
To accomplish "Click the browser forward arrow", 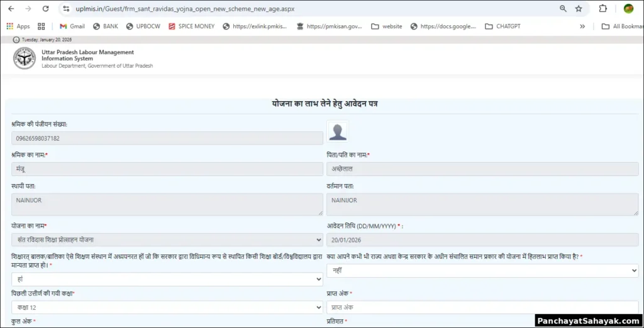I will point(28,9).
